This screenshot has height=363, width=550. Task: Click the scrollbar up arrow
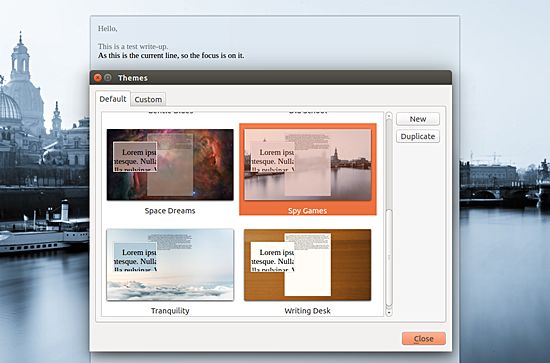pyautogui.click(x=389, y=115)
